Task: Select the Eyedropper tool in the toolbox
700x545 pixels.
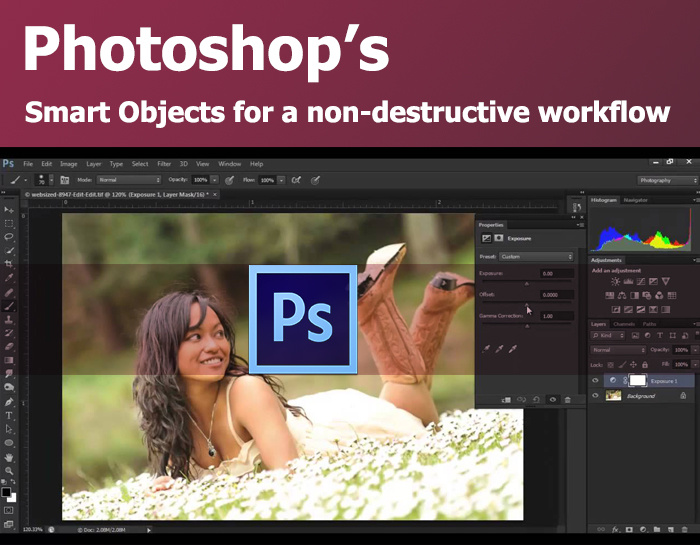Action: 8,278
